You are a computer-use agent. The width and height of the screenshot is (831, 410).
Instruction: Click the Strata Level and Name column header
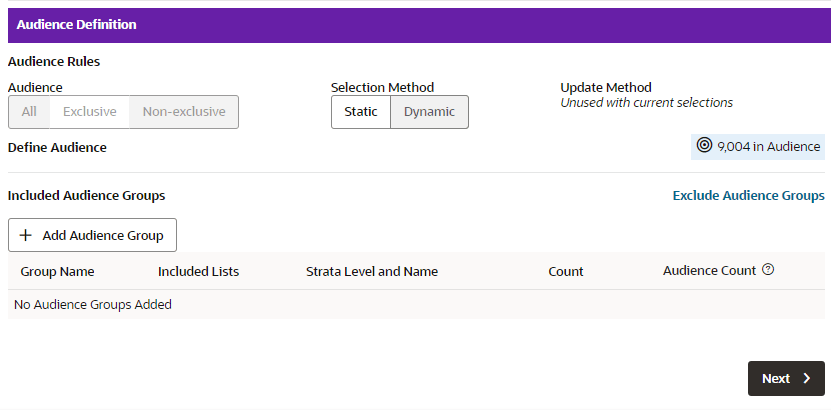[372, 271]
